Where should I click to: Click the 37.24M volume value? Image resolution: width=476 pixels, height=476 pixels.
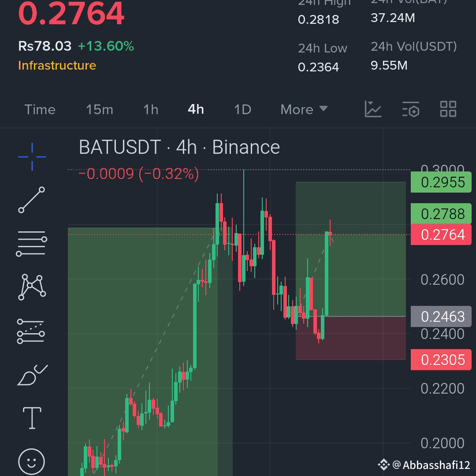click(393, 18)
